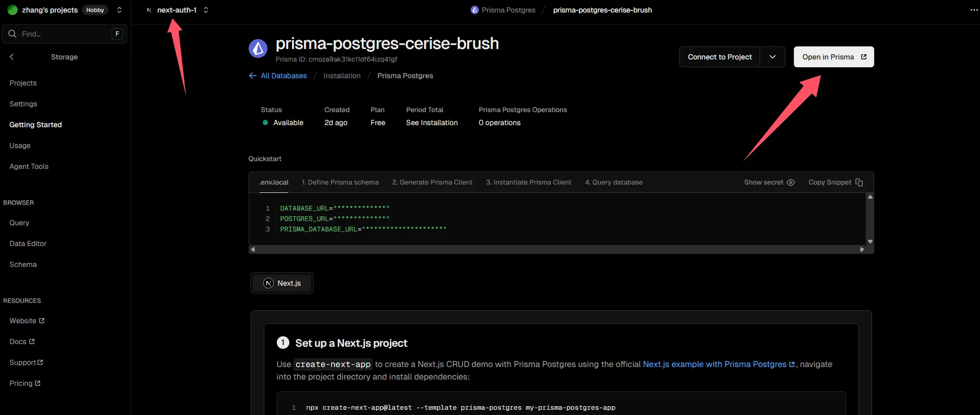Click the large Prisma database logo
The height and width of the screenshot is (415, 980).
258,48
